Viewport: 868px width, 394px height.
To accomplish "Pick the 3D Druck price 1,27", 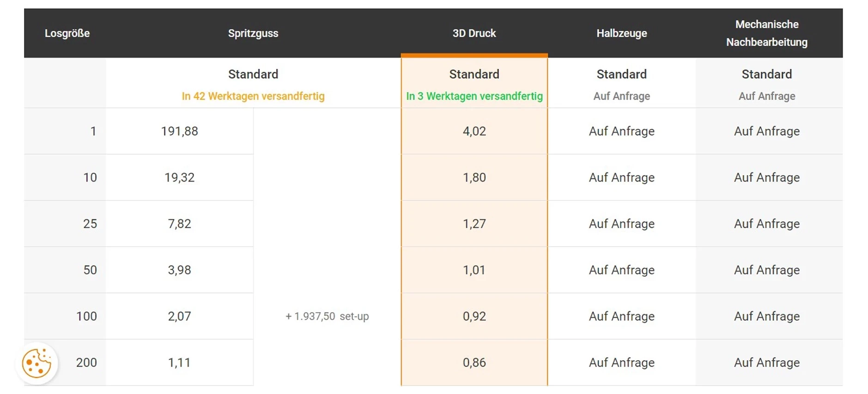I will tap(474, 224).
